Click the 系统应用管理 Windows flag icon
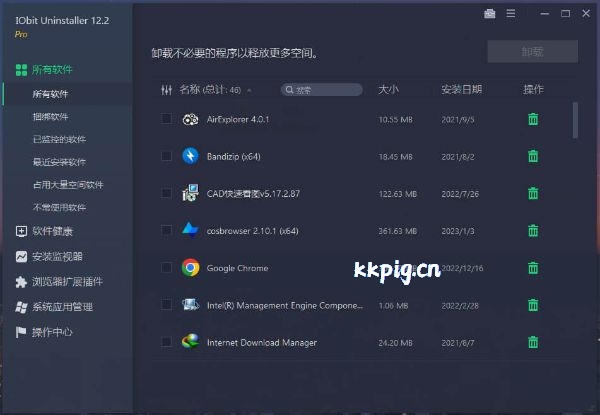 [x=21, y=307]
